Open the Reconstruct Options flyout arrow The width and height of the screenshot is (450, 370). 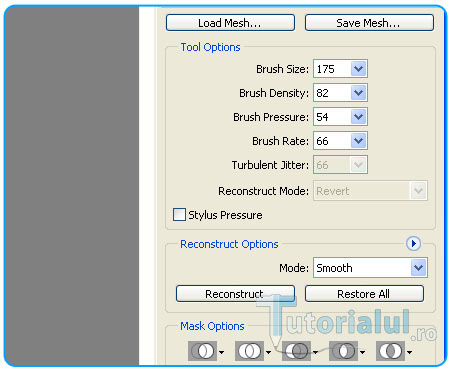pos(413,244)
